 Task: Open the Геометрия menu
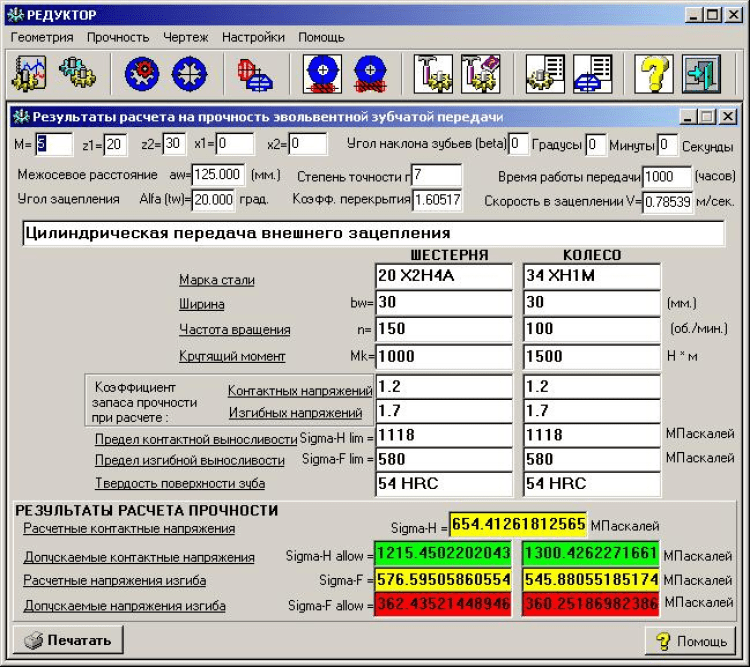[42, 37]
